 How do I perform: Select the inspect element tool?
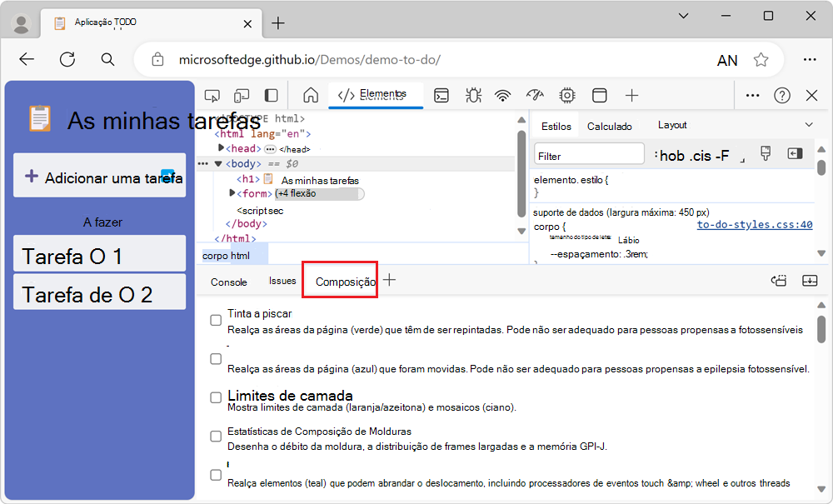coord(212,96)
